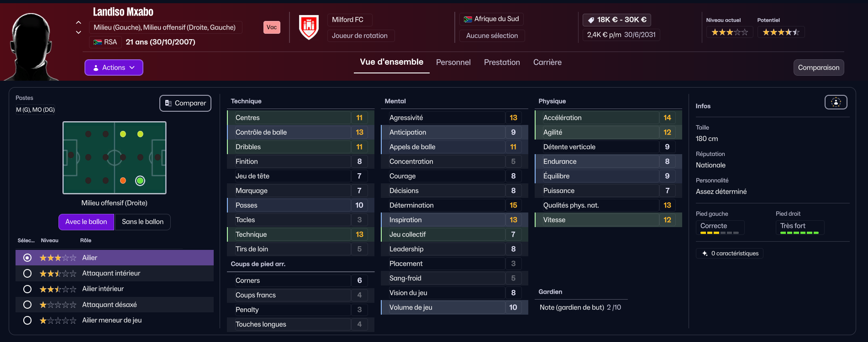Click the price tag icon next to 18K €
The height and width of the screenshot is (342, 868).
(x=591, y=20)
